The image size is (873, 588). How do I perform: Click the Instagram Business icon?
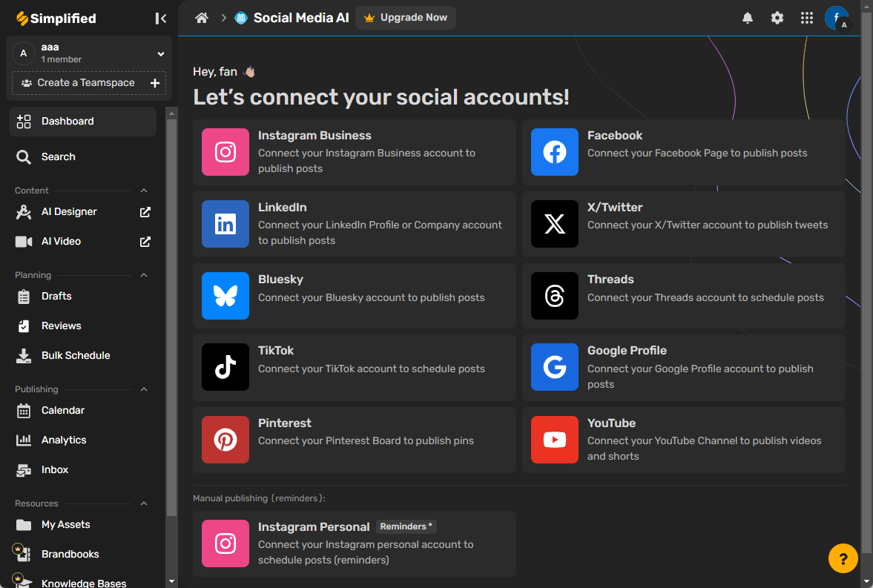click(x=225, y=152)
